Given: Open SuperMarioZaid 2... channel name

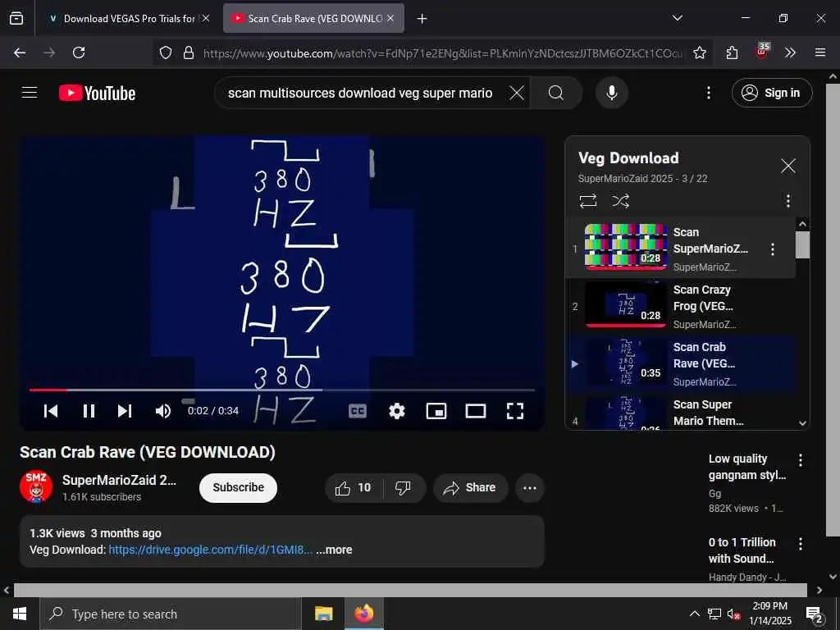Looking at the screenshot, I should pyautogui.click(x=119, y=480).
